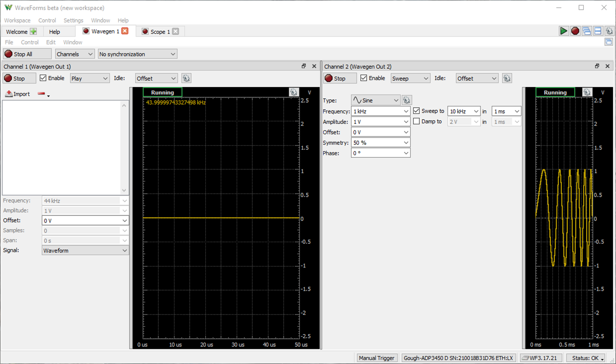The width and height of the screenshot is (616, 364).
Task: Open the top Window menu
Action: pos(101,20)
